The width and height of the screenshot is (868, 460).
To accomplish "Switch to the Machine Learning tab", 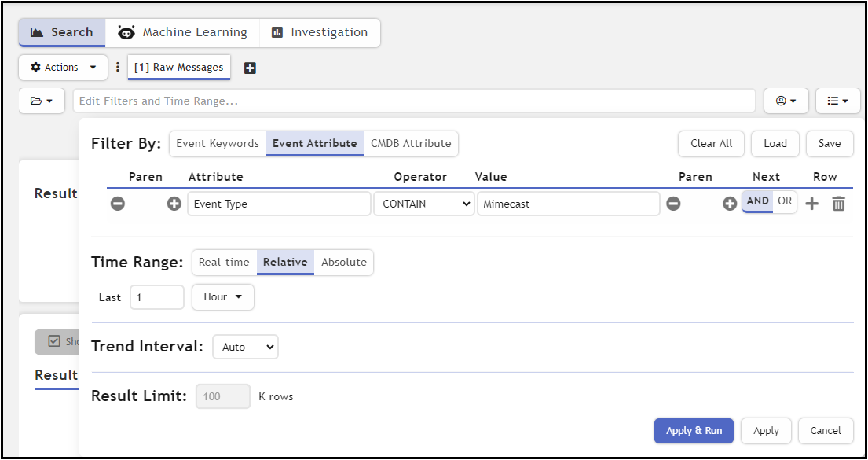I will [182, 32].
